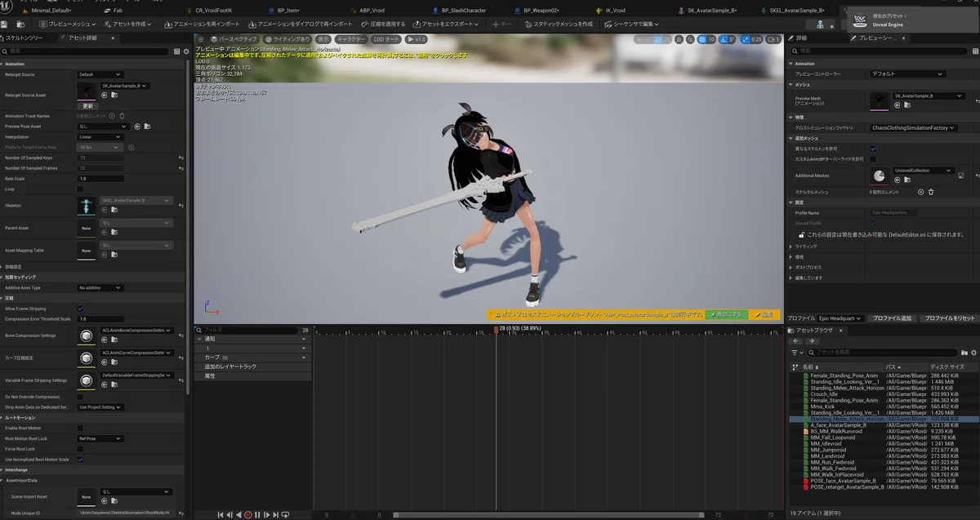Image resolution: width=980 pixels, height=520 pixels.
Task: Open Root Motion Root Lock dropdown
Action: pos(100,438)
